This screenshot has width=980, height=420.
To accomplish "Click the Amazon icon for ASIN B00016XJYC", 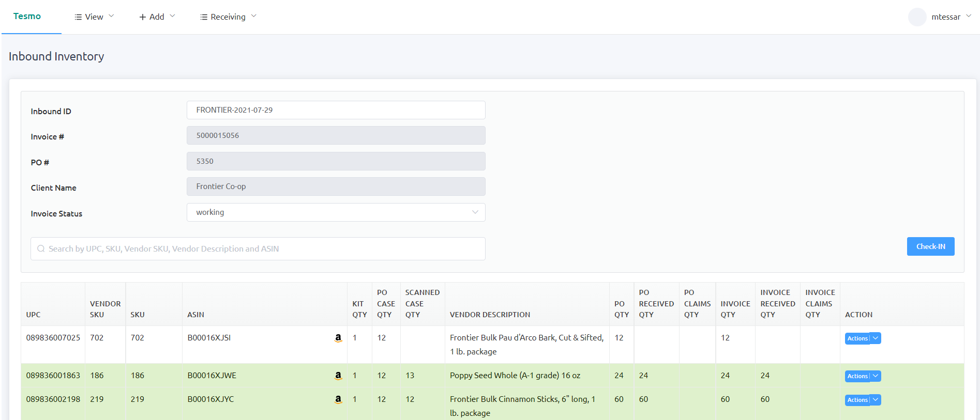I will tap(338, 399).
